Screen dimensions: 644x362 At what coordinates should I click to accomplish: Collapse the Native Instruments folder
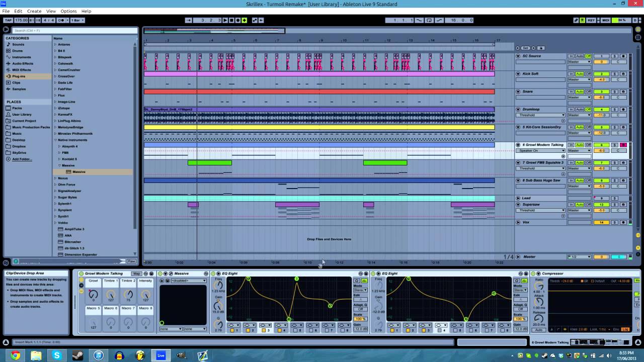pos(55,140)
